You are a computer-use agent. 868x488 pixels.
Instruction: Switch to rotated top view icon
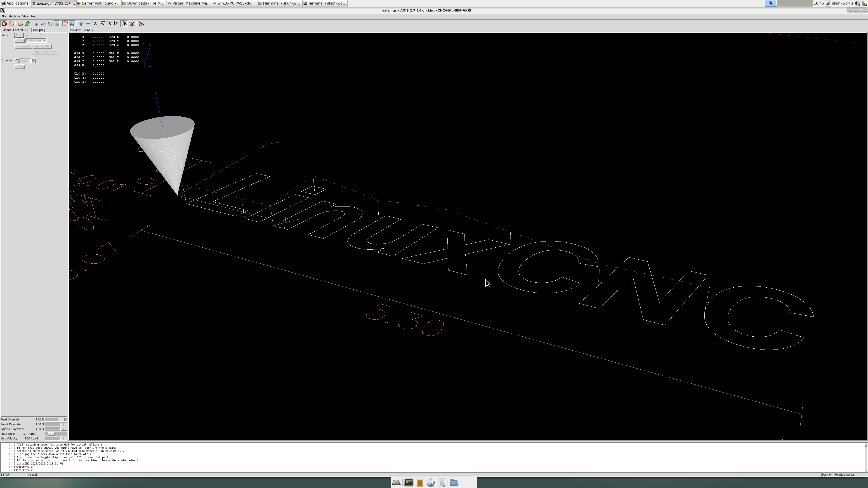click(x=102, y=23)
